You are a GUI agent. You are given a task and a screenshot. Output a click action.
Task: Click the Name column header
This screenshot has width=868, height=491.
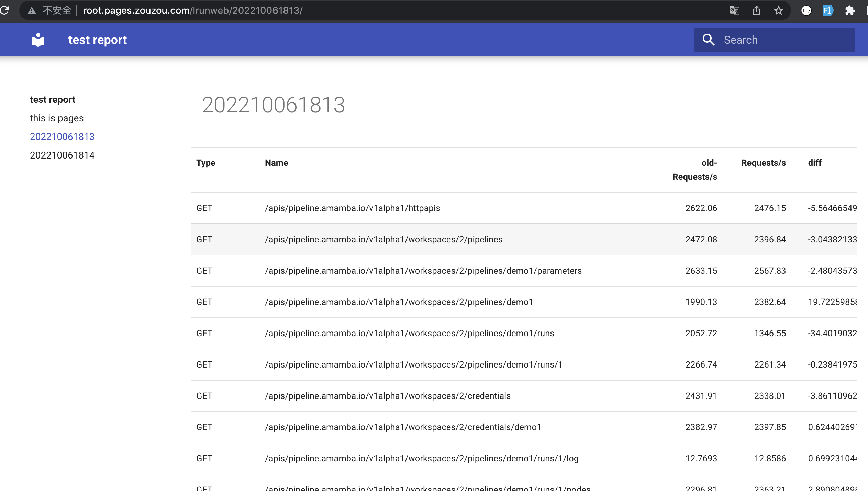pos(276,163)
